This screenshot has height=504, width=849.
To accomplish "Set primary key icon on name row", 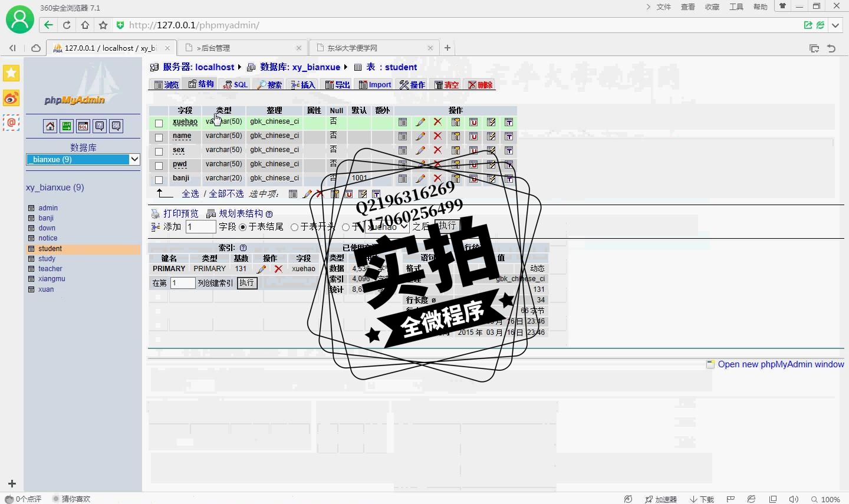I will pos(456,136).
